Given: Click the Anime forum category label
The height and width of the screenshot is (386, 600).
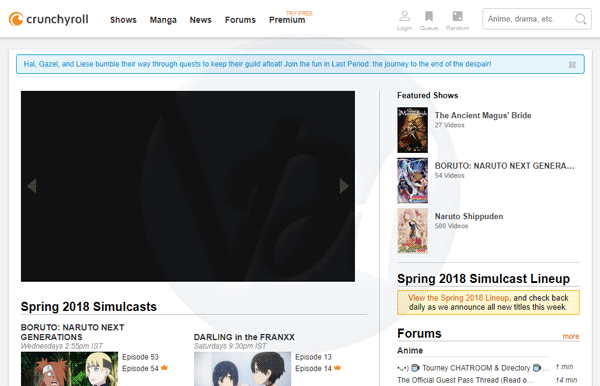Looking at the screenshot, I should tap(410, 350).
